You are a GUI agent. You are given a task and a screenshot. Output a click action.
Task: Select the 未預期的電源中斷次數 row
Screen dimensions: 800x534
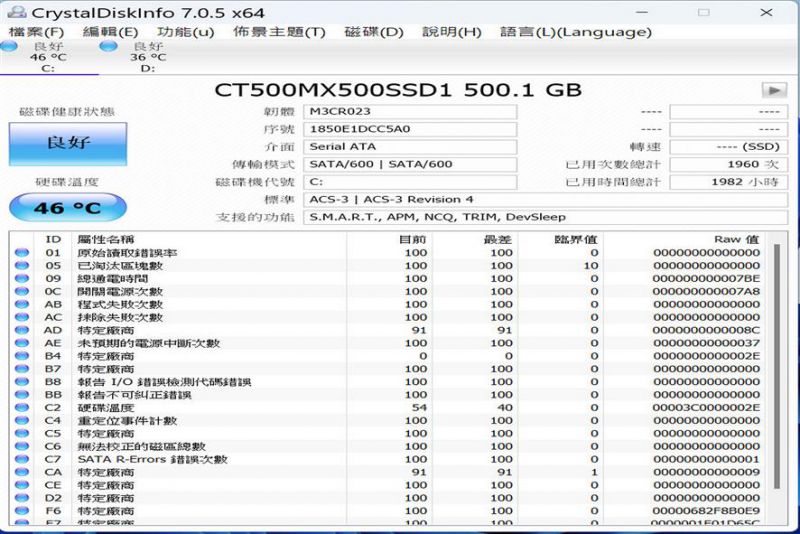[388, 343]
